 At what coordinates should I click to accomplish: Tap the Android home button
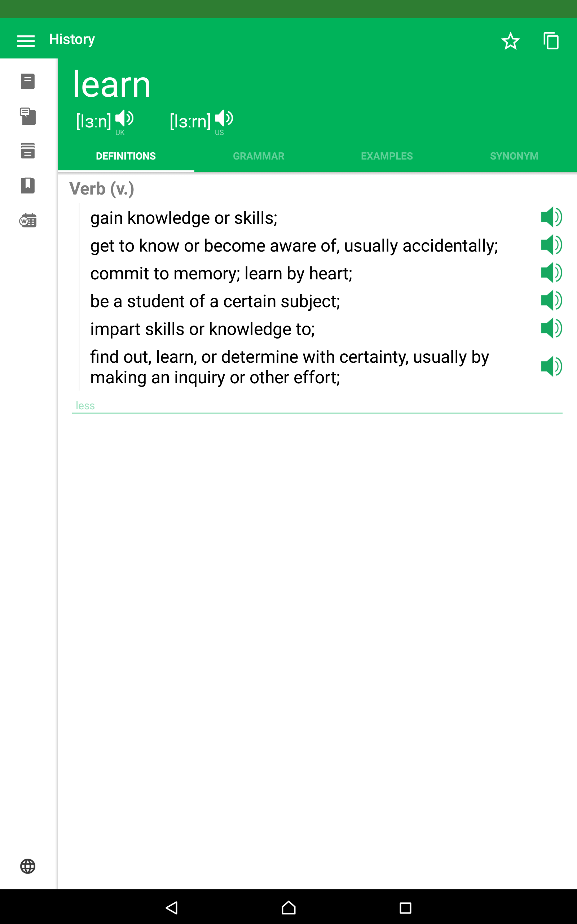point(288,908)
